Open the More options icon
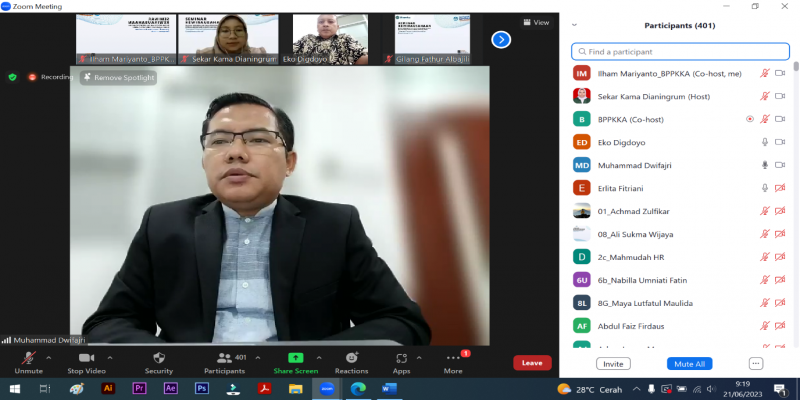Viewport: 800px width, 400px height. coord(453,358)
